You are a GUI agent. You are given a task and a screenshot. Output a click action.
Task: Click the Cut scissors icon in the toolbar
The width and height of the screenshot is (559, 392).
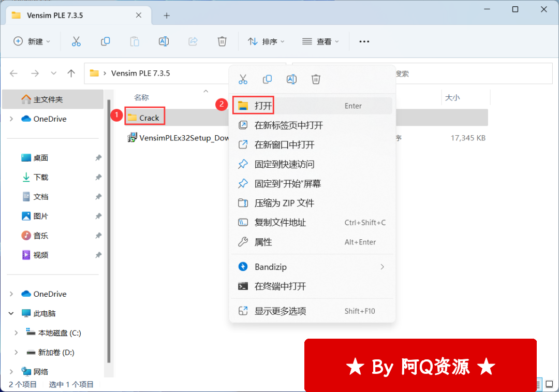[x=76, y=41]
